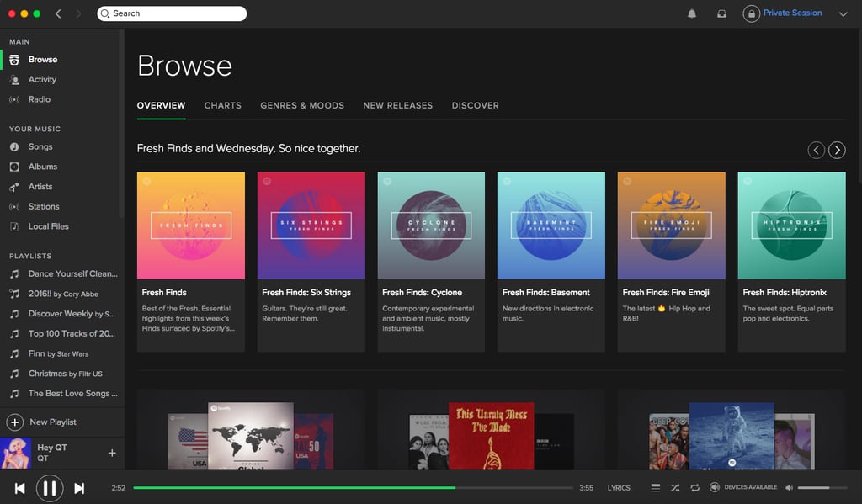Skip to the next track
Screen dimensions: 862x504
pos(79,488)
